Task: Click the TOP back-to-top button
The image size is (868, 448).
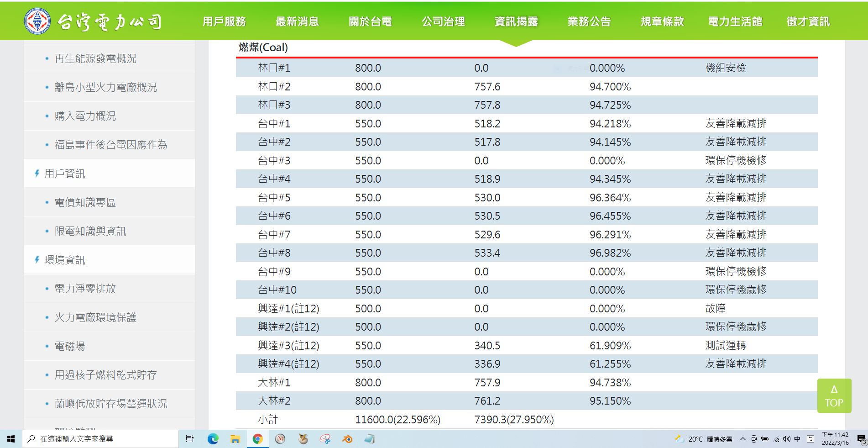Action: pyautogui.click(x=834, y=396)
